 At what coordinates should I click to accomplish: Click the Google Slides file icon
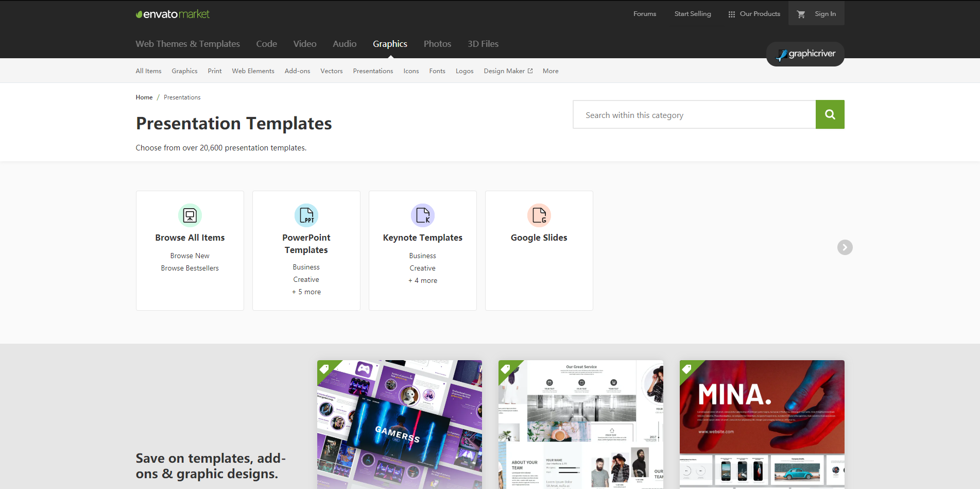539,215
